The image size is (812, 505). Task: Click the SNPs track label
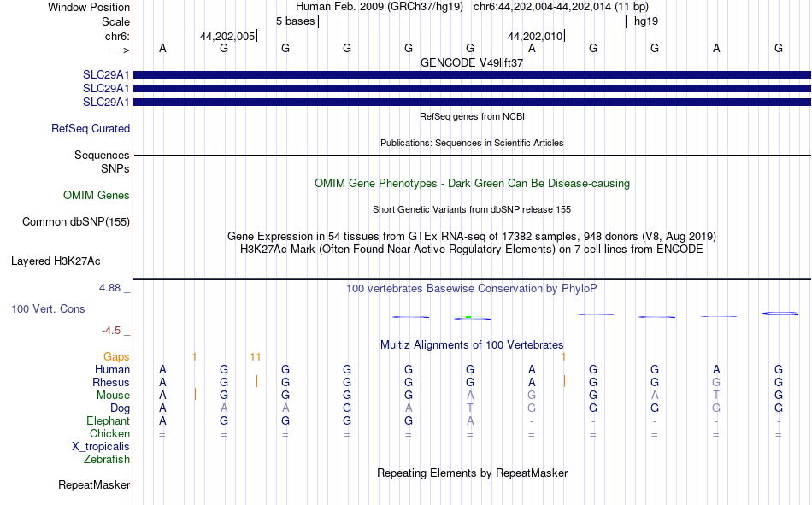(x=115, y=168)
